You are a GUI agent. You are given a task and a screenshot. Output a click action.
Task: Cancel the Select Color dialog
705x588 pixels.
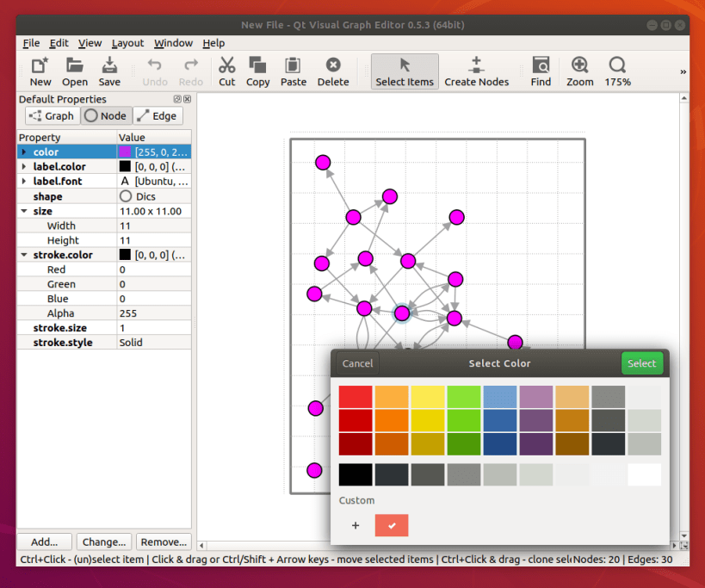point(357,363)
